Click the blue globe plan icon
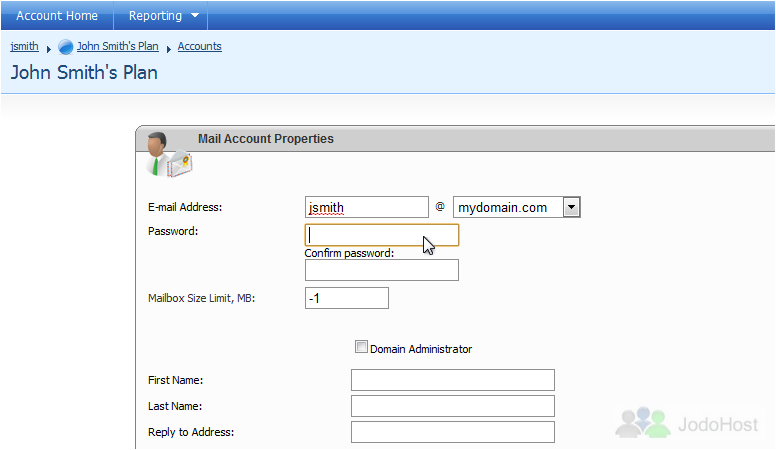Image resolution: width=776 pixels, height=450 pixels. pyautogui.click(x=65, y=47)
